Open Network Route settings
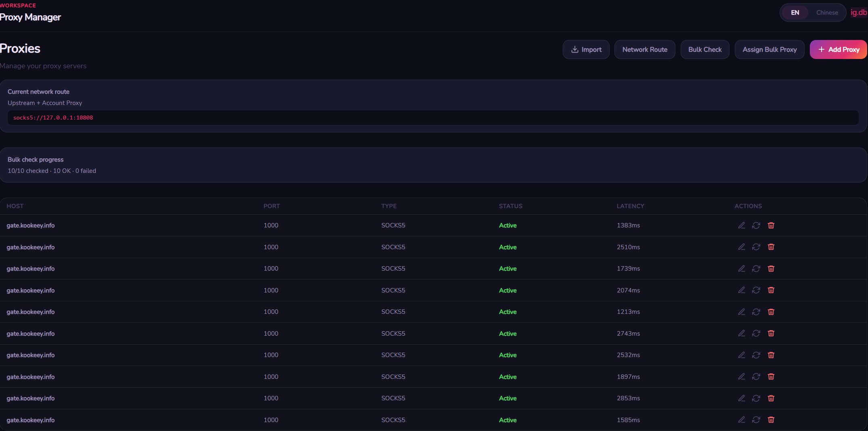 [x=645, y=49]
